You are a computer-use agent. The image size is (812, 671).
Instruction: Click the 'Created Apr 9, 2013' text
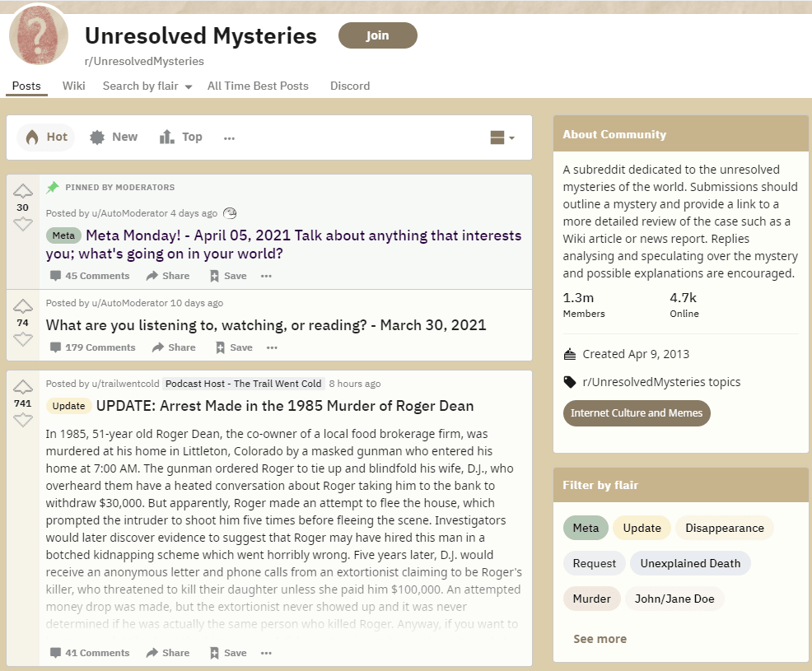tap(636, 354)
